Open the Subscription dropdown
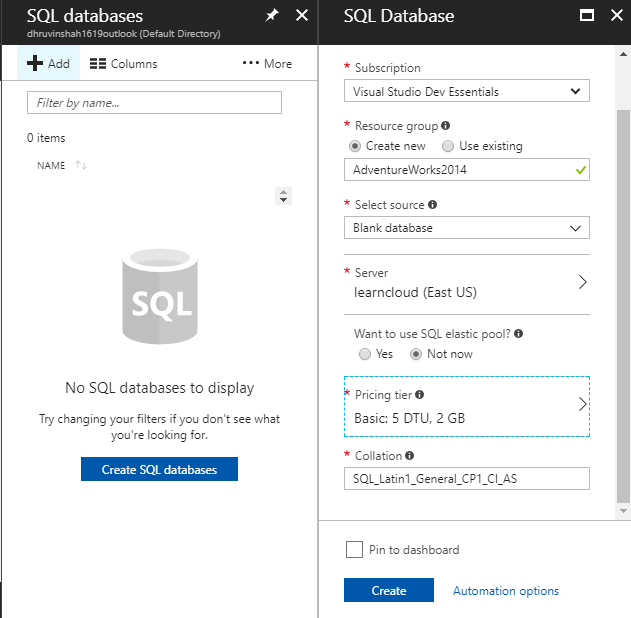The height and width of the screenshot is (618, 631). (466, 91)
